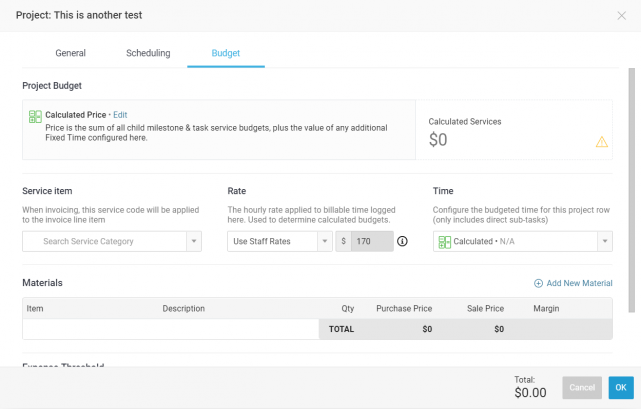
Task: Click the Edit link for Calculated Price
Action: pyautogui.click(x=120, y=115)
